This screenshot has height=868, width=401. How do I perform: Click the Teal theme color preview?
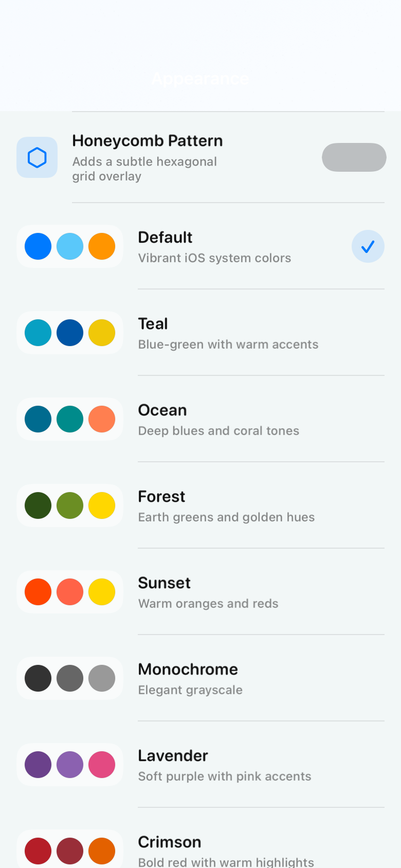69,333
